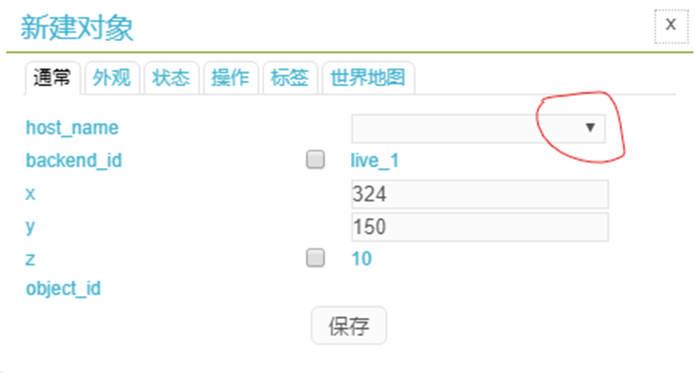
Task: Open the 外观 tab
Action: (112, 78)
